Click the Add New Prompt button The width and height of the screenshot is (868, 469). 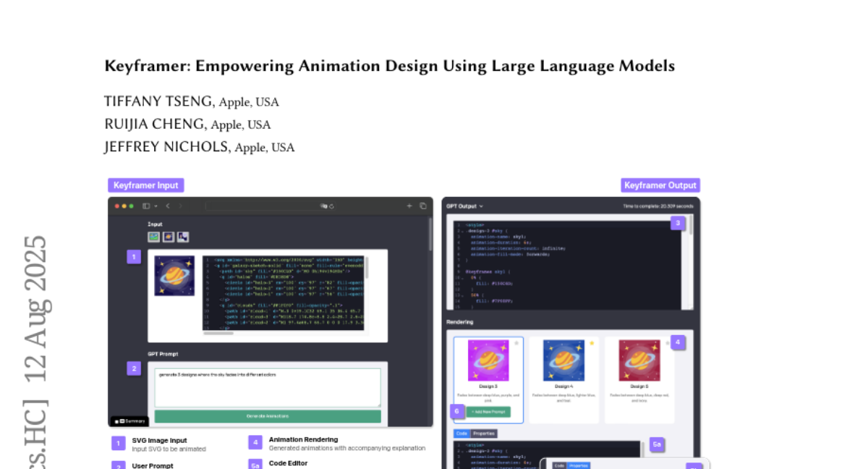coord(488,412)
